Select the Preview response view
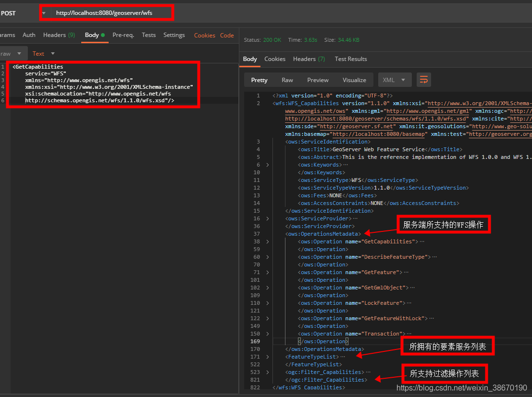 click(x=318, y=80)
